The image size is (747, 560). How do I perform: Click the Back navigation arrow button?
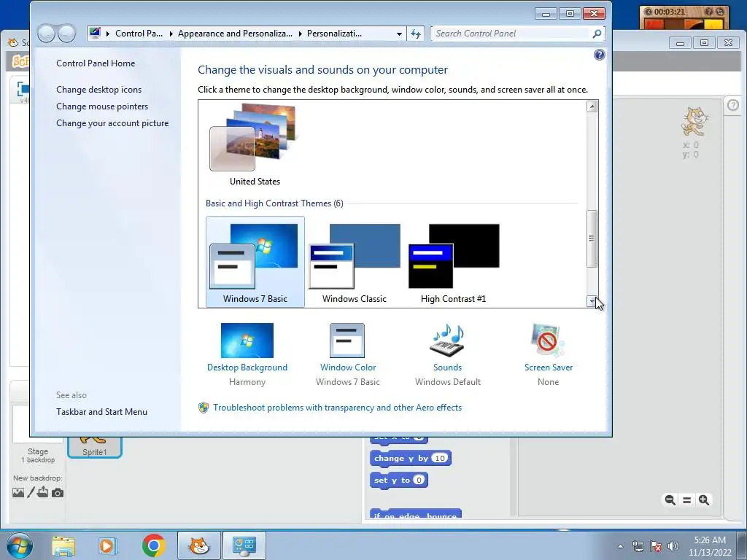tap(46, 34)
